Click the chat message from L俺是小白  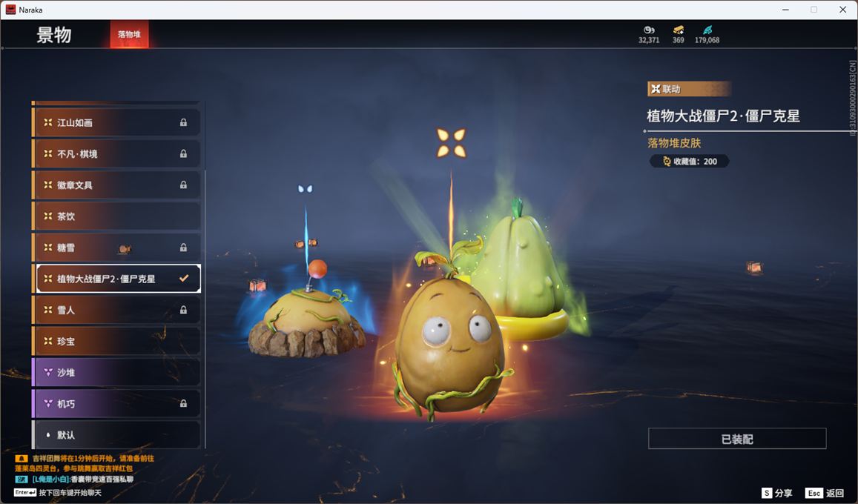pos(82,479)
